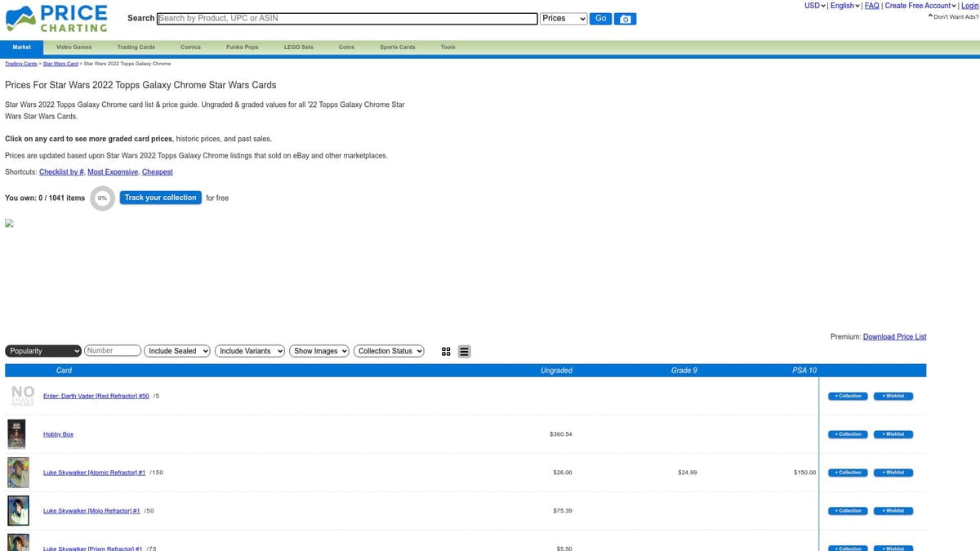This screenshot has width=980, height=551.
Task: Click the Card column header
Action: click(64, 371)
